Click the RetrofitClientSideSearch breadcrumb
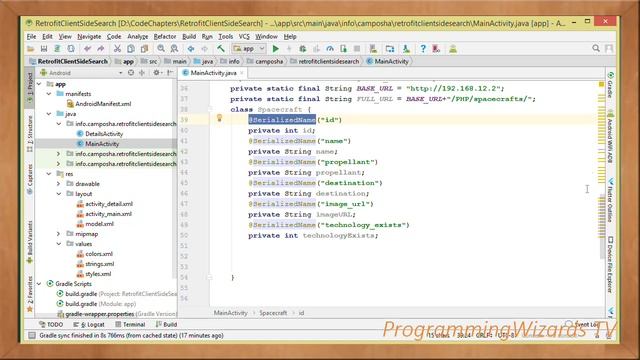Viewport: 640px width, 360px height. 69,61
